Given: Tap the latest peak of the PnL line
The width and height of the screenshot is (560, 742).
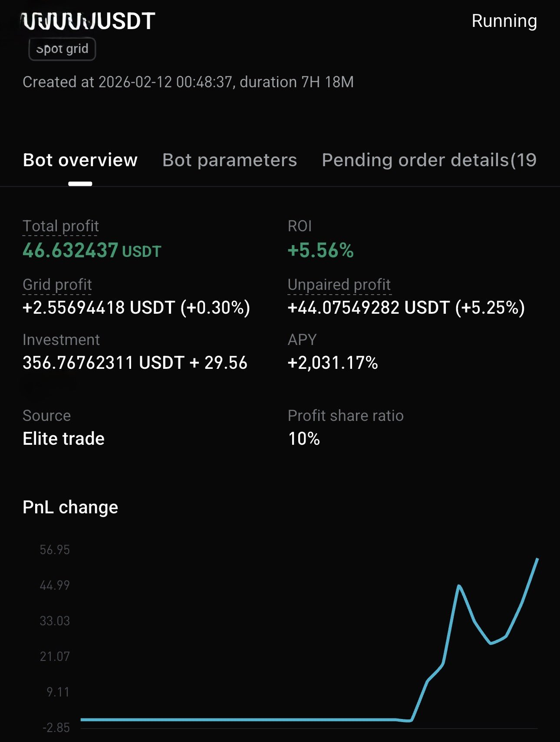Looking at the screenshot, I should pyautogui.click(x=537, y=559).
